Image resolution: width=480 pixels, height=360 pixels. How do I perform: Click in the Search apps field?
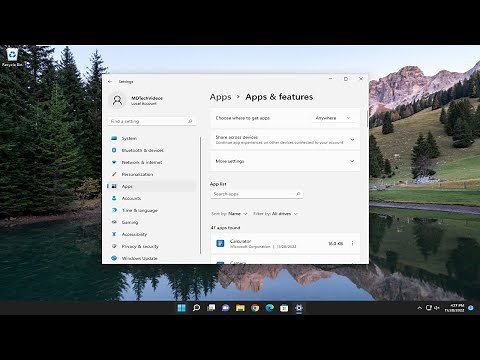(257, 194)
